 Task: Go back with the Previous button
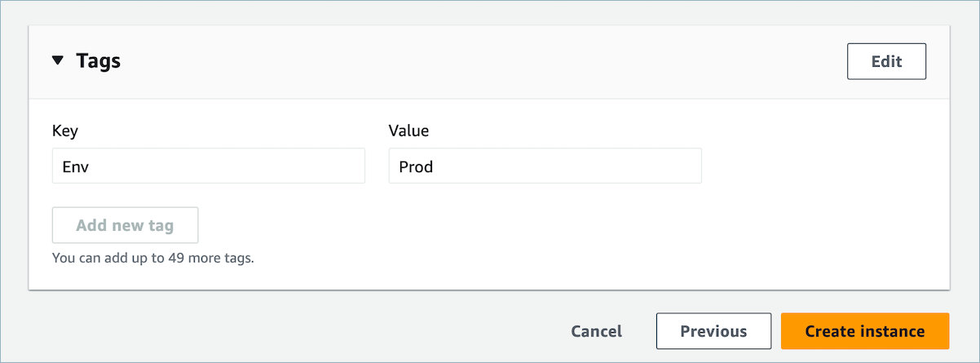click(x=713, y=331)
